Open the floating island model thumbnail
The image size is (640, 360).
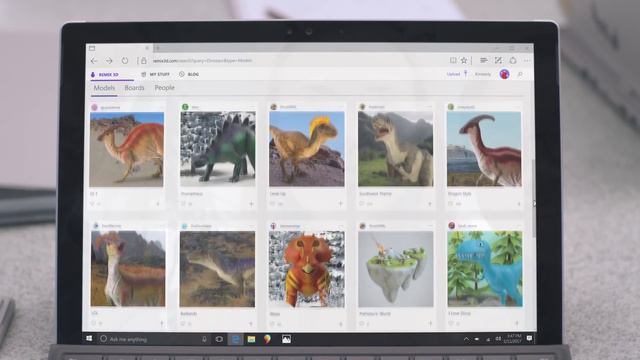pyautogui.click(x=396, y=269)
